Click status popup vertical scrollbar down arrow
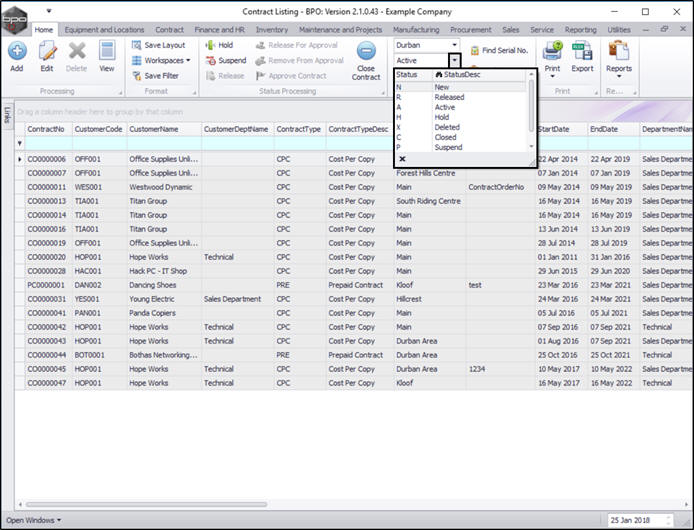 (x=532, y=147)
